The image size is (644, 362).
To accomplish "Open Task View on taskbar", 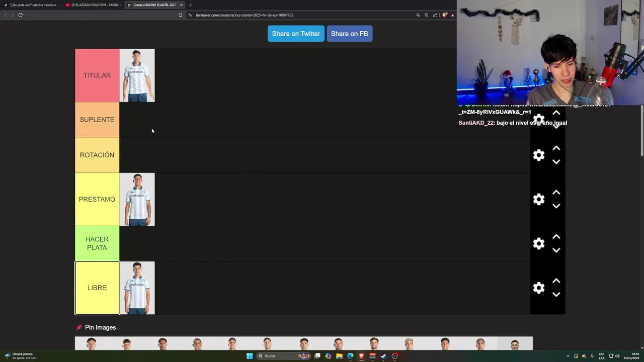I will coord(317,356).
